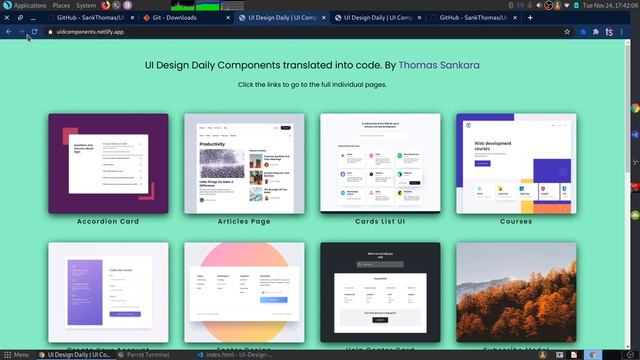Open Parrot logo menu icon
This screenshot has height=360, width=640.
click(x=7, y=5)
